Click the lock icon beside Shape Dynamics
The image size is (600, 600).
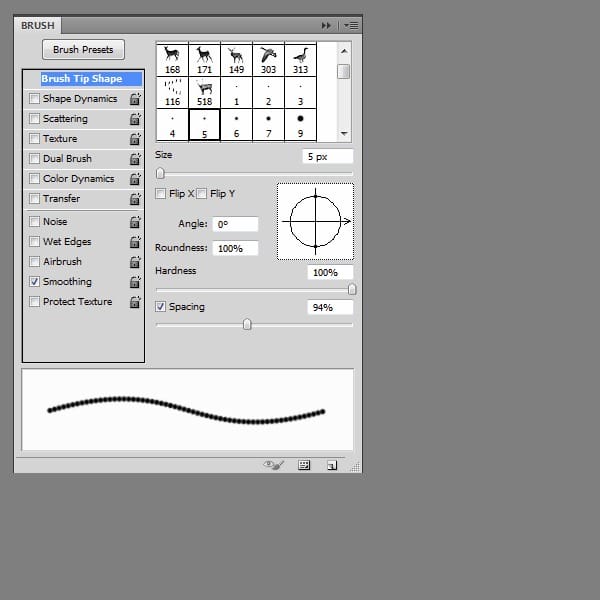[134, 99]
